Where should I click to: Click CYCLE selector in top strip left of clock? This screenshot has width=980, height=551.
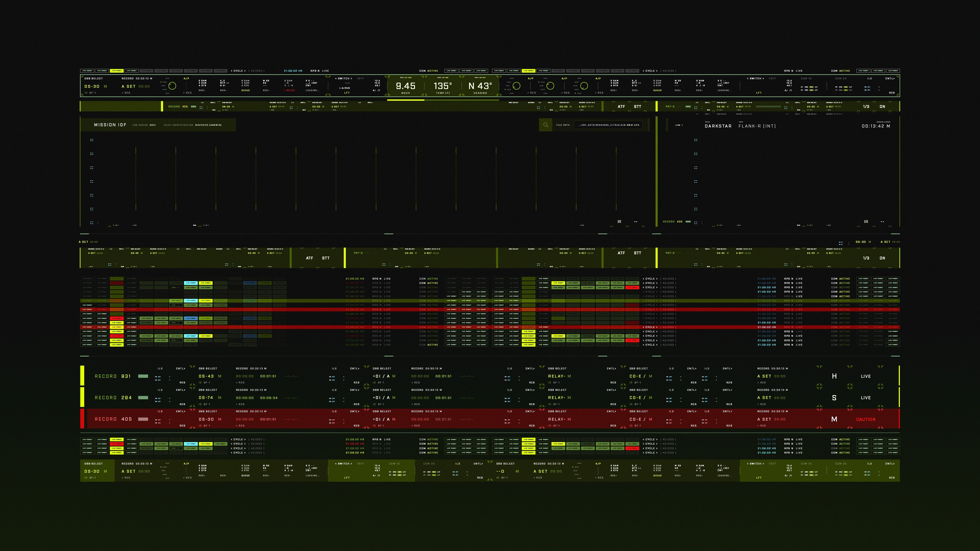238,71
